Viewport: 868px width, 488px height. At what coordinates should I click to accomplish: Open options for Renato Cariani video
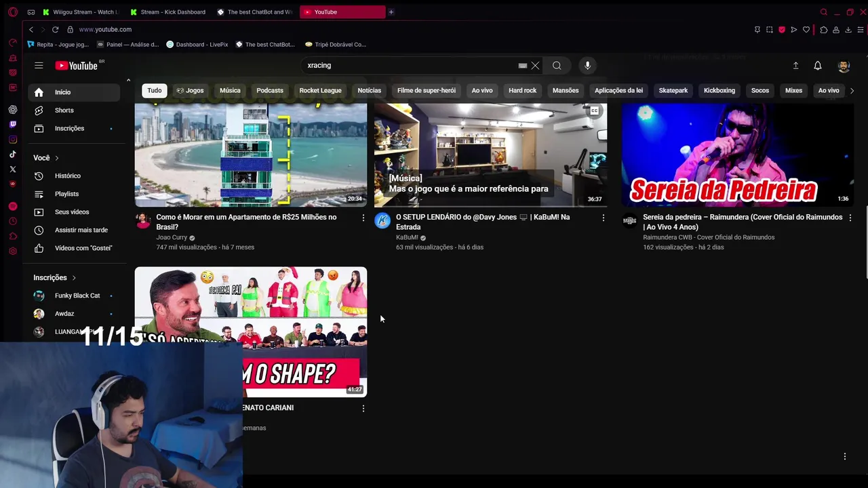click(x=363, y=409)
